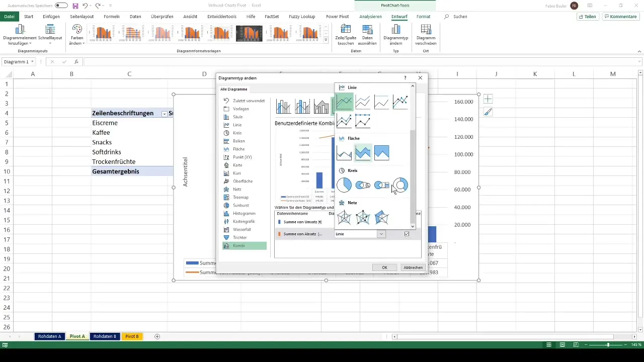Select the 100% stacked area chart subtype

pos(381,152)
